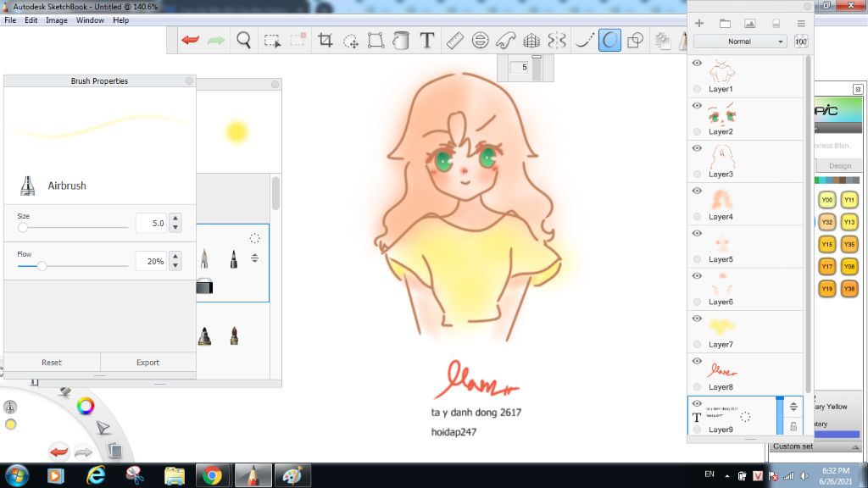Open Chrome from the taskbar
The height and width of the screenshot is (488, 868).
[x=211, y=475]
